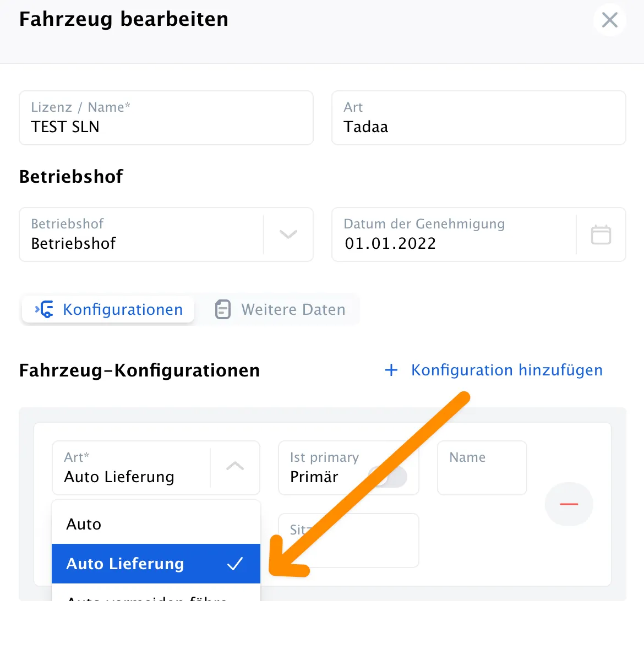The image size is (644, 655).
Task: Collapse the Art dropdown chevron
Action: (235, 466)
